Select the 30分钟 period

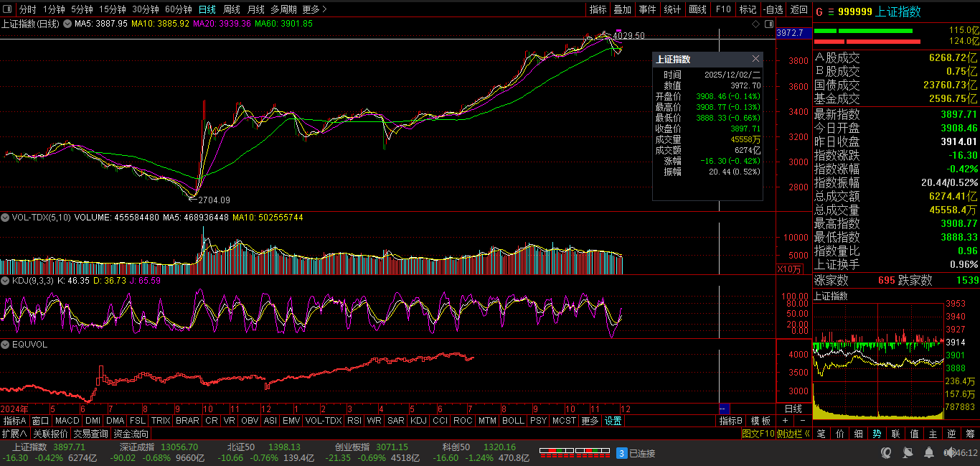click(x=146, y=9)
